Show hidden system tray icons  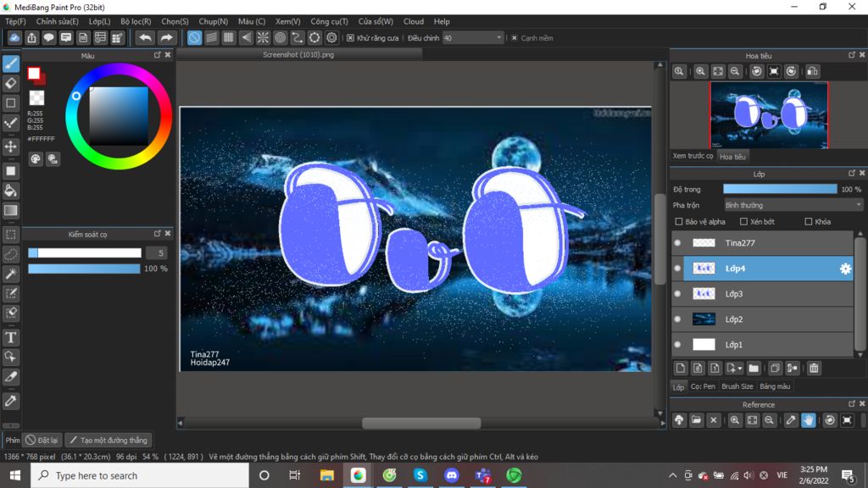(x=672, y=475)
